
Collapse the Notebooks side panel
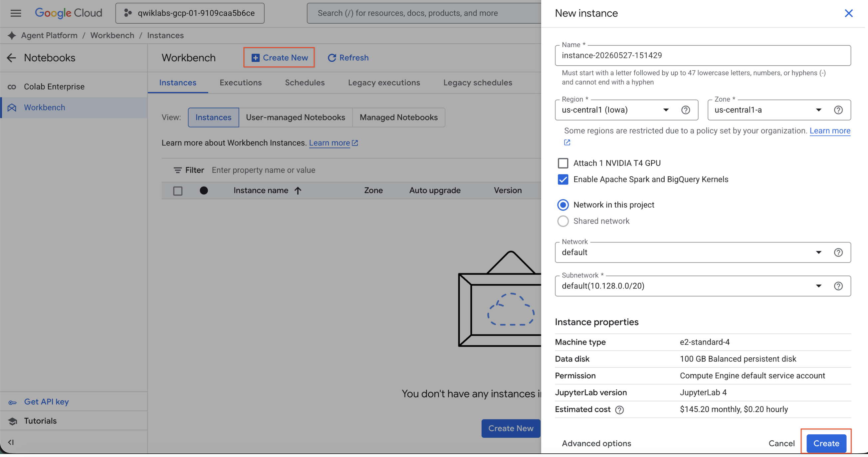click(x=11, y=442)
